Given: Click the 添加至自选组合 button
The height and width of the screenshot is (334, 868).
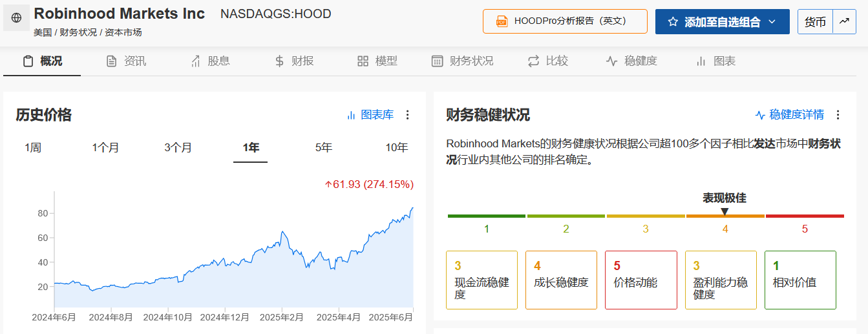Looking at the screenshot, I should click(x=723, y=21).
